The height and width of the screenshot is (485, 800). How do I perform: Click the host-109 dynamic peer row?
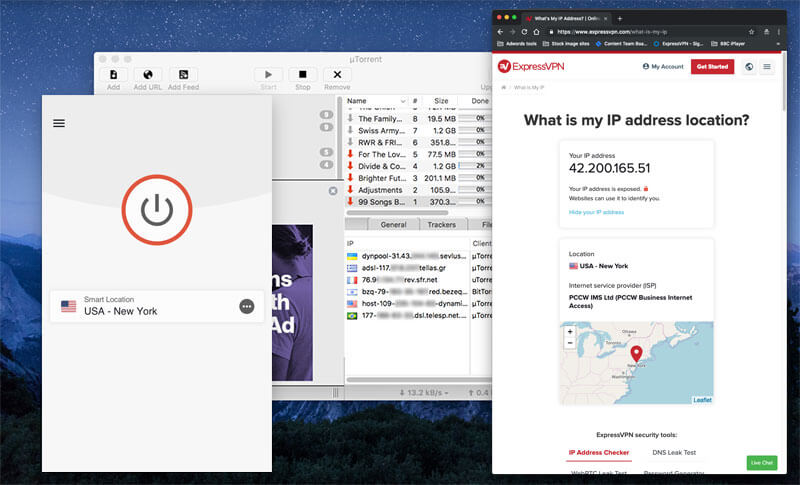(418, 303)
